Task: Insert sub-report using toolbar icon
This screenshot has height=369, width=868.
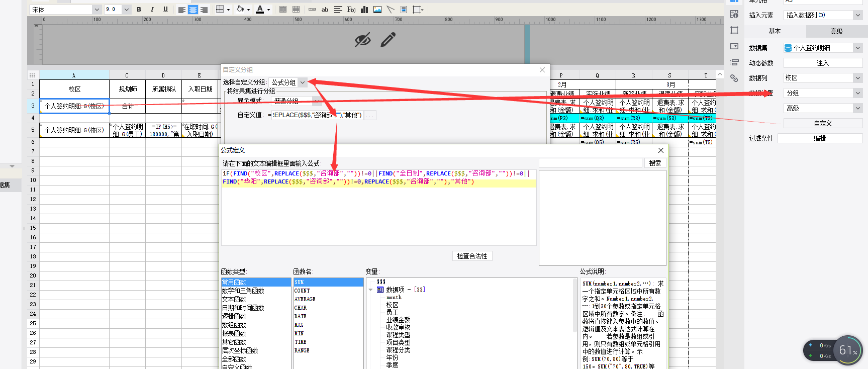Action: point(404,10)
